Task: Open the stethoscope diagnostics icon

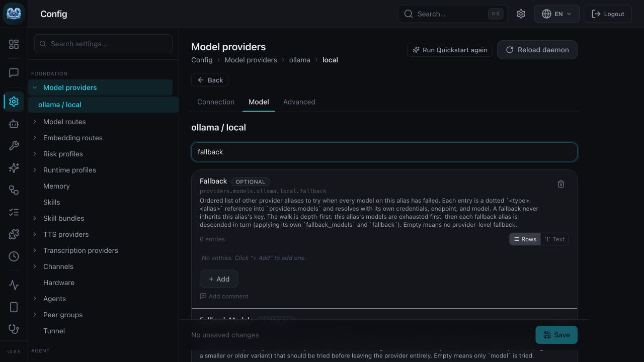Action: (x=14, y=329)
